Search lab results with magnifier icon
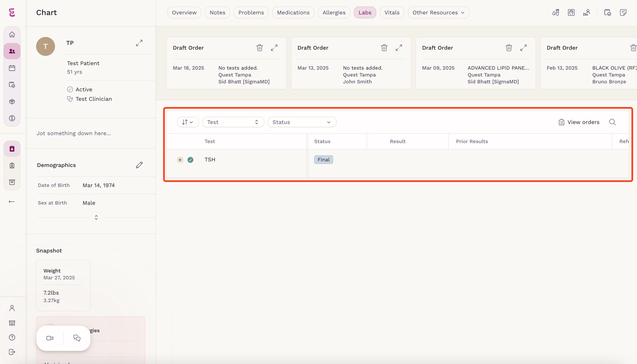Viewport: 637px width, 364px height. click(x=612, y=122)
